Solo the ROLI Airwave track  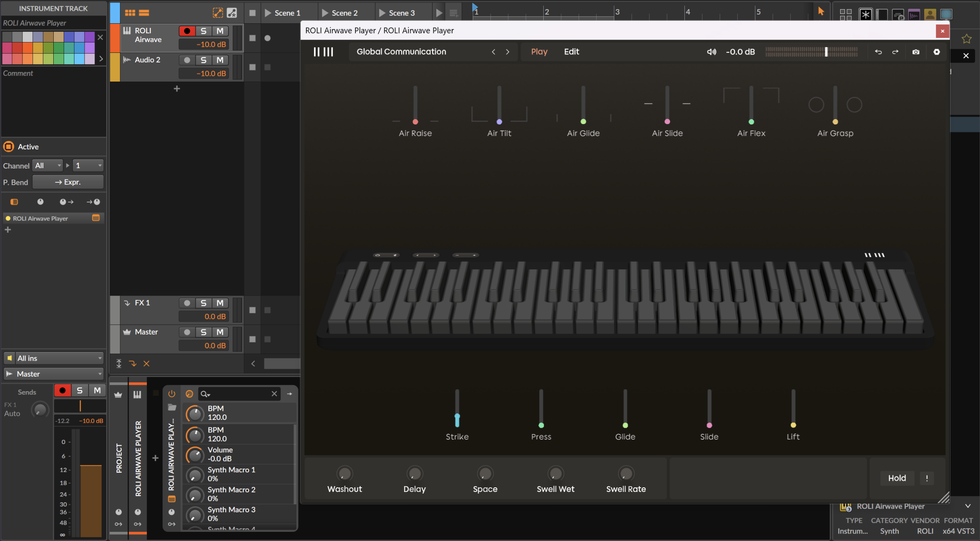[x=203, y=31]
